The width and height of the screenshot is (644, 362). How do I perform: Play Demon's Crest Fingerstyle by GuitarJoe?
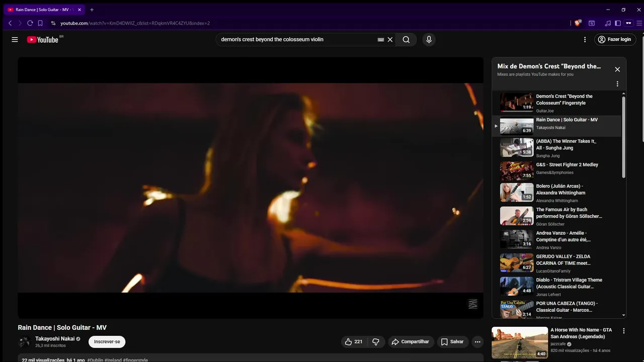(557, 103)
